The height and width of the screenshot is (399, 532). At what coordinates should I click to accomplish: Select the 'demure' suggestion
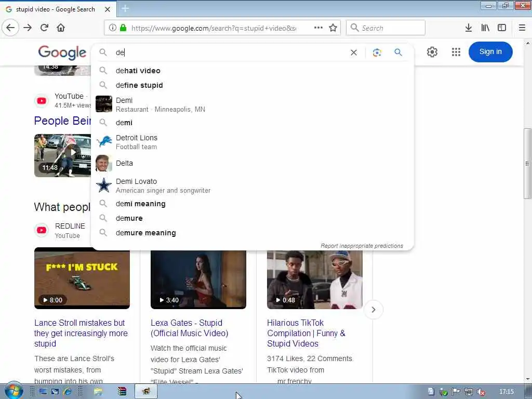252,218
